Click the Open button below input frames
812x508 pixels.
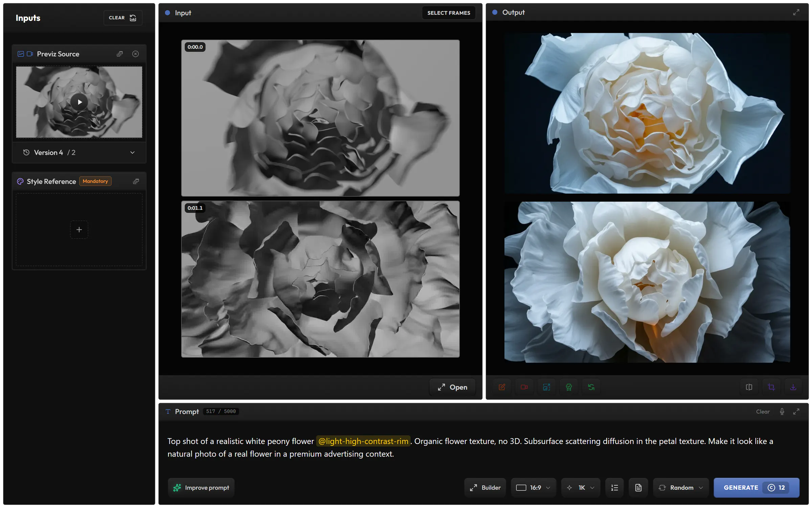(452, 387)
